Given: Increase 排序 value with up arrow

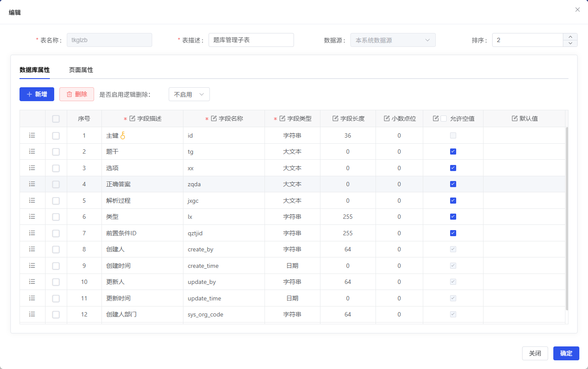Looking at the screenshot, I should click(x=570, y=37).
